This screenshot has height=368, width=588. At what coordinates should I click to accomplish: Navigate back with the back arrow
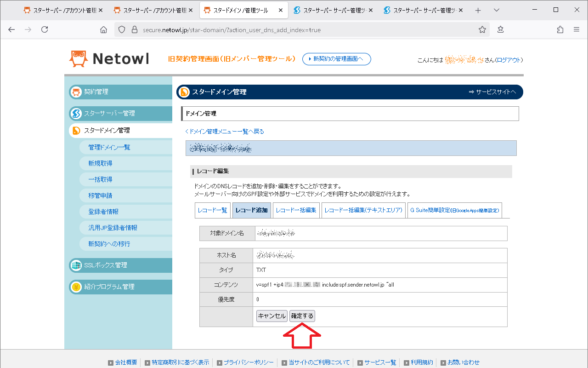tap(11, 29)
